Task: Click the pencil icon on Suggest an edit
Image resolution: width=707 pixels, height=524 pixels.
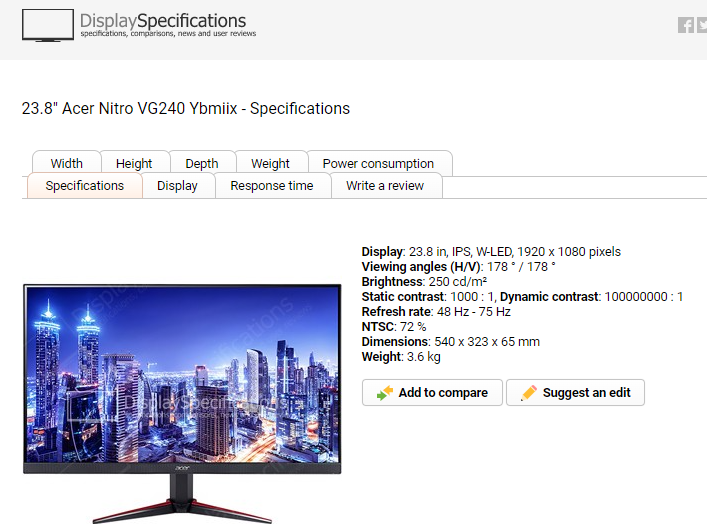Action: 528,393
